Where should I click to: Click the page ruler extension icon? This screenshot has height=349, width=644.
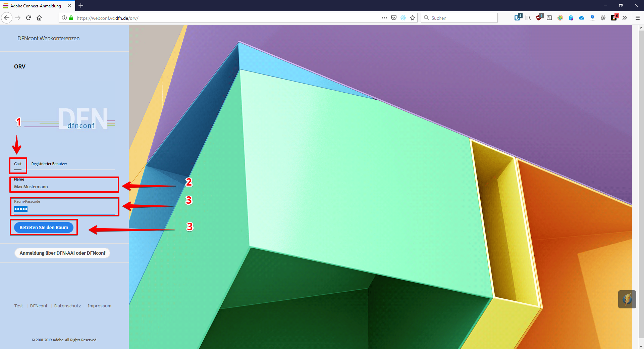click(592, 18)
